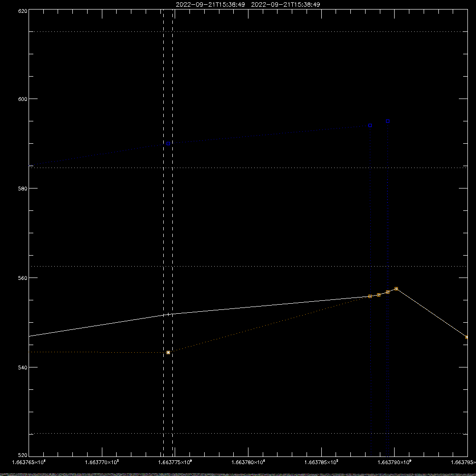Click the blue square marker between the dashed lines

pyautogui.click(x=168, y=144)
